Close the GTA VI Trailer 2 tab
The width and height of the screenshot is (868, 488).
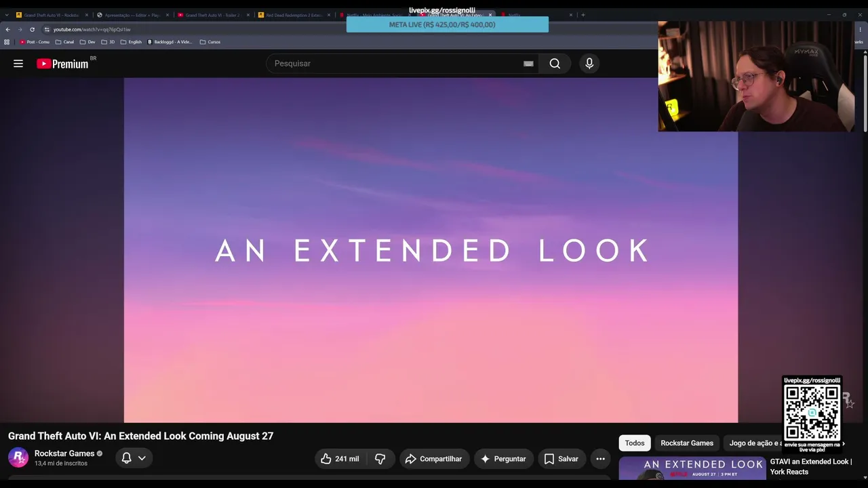tap(248, 15)
